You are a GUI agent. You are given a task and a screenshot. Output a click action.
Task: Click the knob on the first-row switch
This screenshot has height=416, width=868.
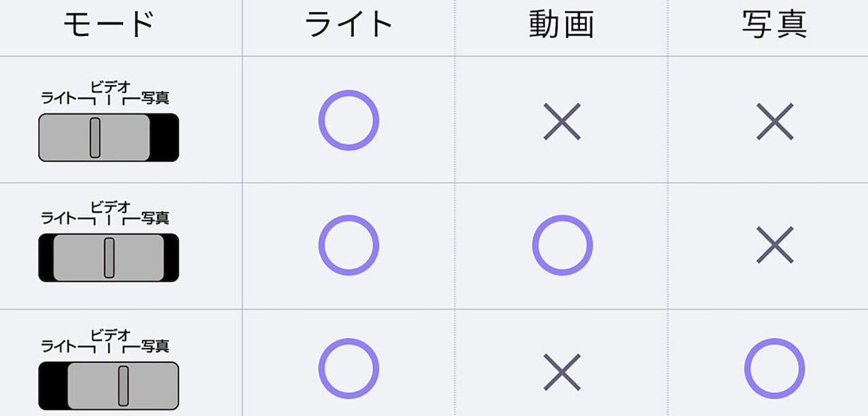point(95,137)
